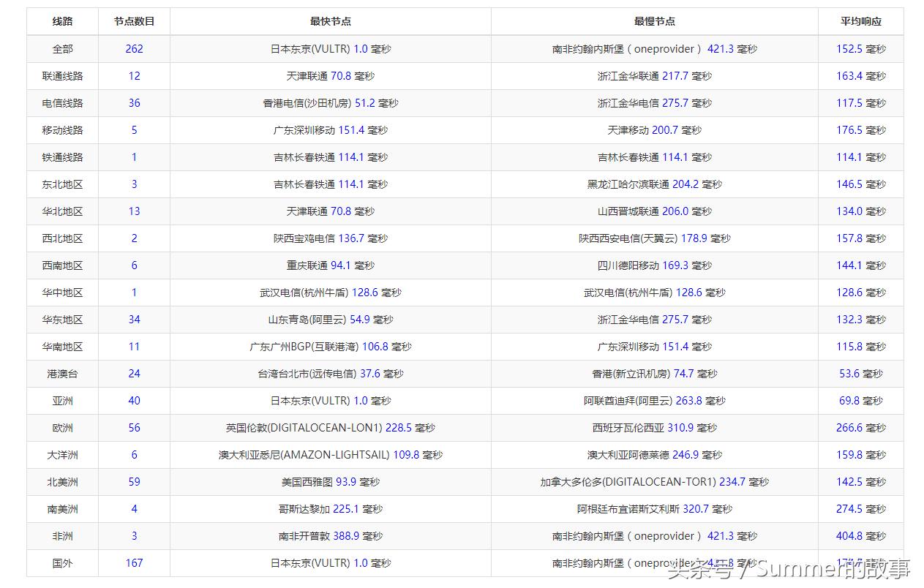Click the "167" link for 国外

click(x=134, y=563)
